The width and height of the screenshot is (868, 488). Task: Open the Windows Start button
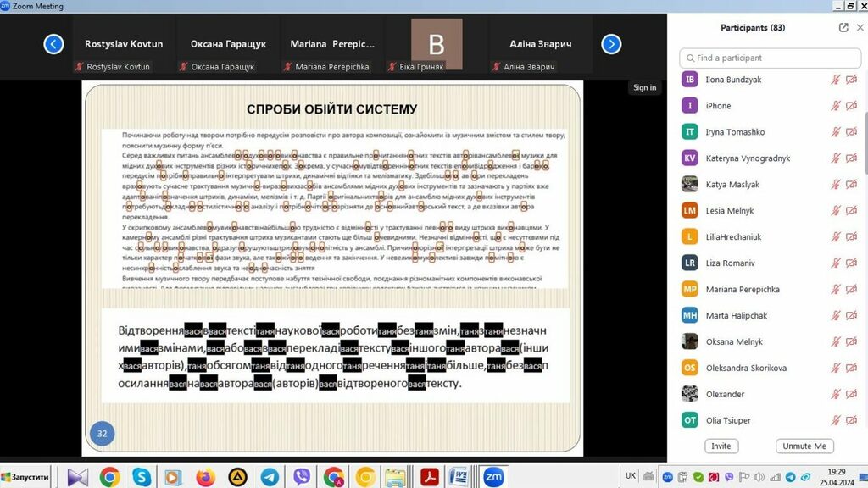[26, 477]
